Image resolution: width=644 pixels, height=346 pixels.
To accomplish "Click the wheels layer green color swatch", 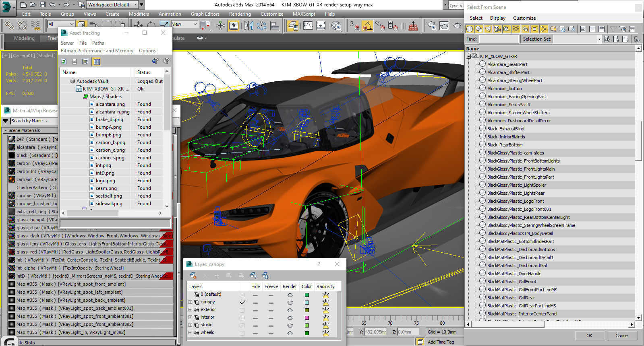I will (307, 333).
